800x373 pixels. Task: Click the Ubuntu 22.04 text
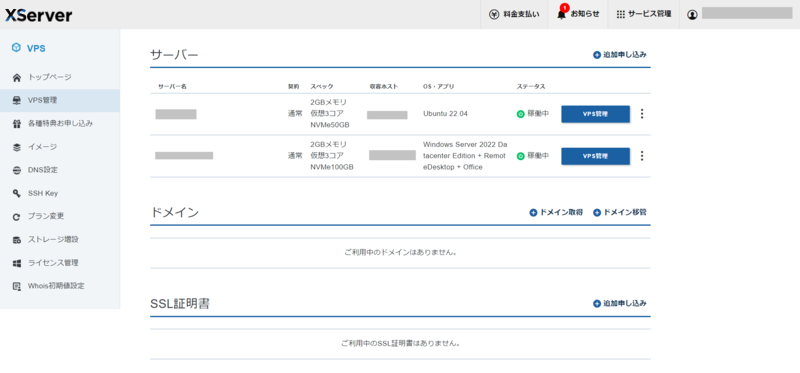pyautogui.click(x=444, y=114)
